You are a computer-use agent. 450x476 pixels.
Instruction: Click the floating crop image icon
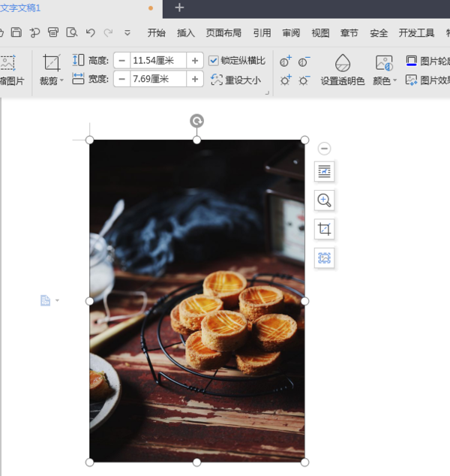click(x=324, y=229)
